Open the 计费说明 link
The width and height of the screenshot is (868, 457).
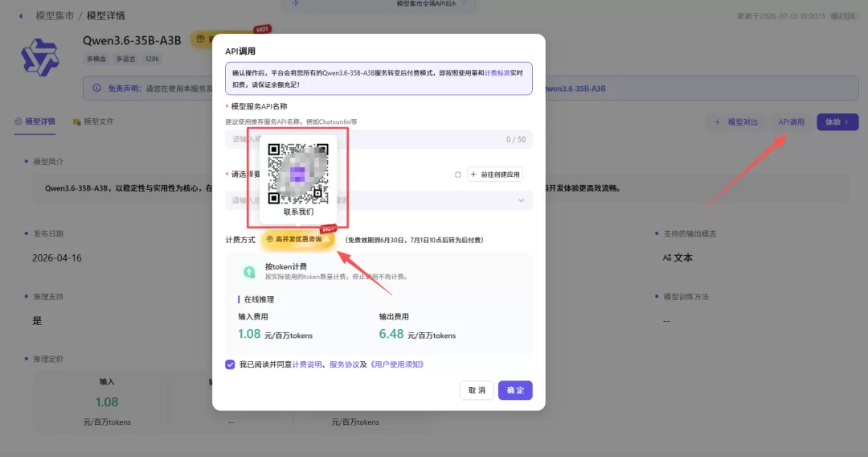pyautogui.click(x=307, y=364)
